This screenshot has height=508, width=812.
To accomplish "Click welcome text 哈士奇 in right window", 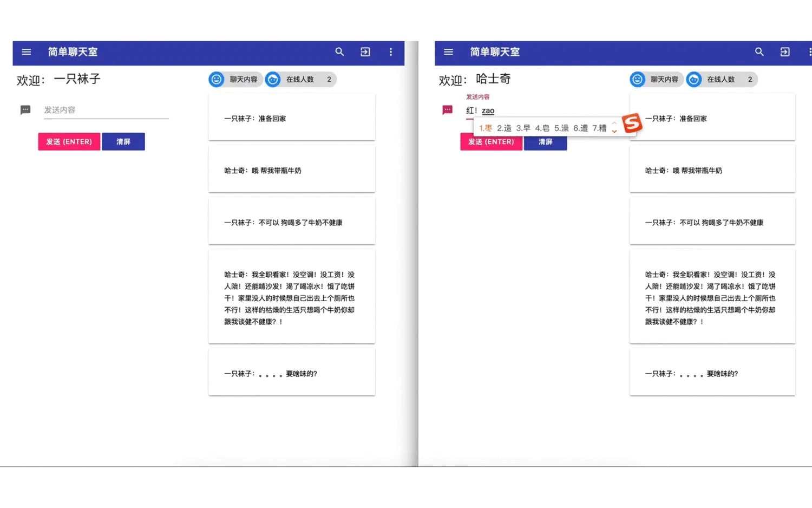I will coord(493,79).
